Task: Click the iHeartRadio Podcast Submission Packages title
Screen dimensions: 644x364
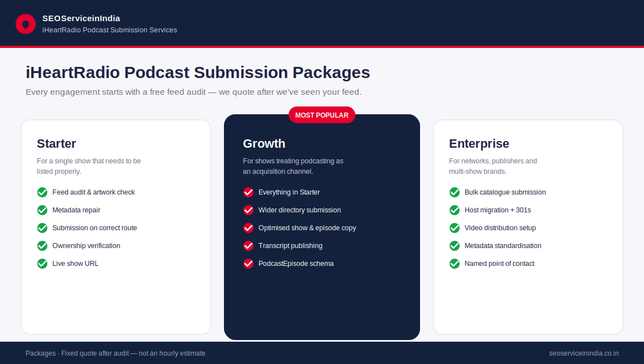Action: [198, 72]
